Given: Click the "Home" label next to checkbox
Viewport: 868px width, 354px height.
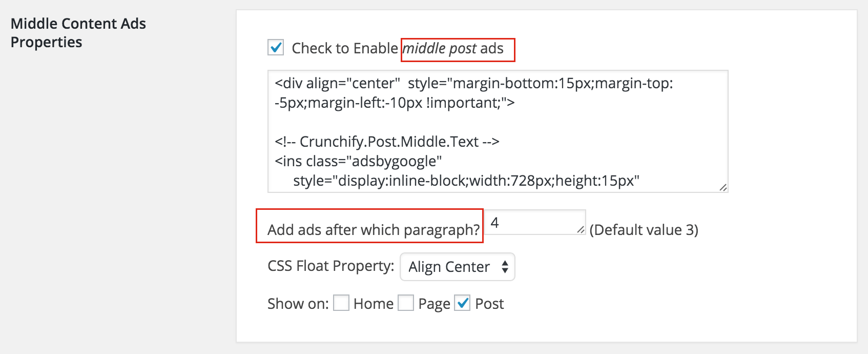Looking at the screenshot, I should click(374, 304).
